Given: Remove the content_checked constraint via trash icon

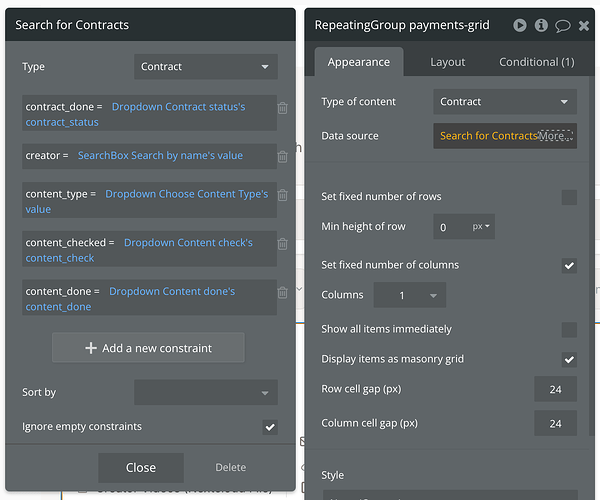Looking at the screenshot, I should [283, 244].
